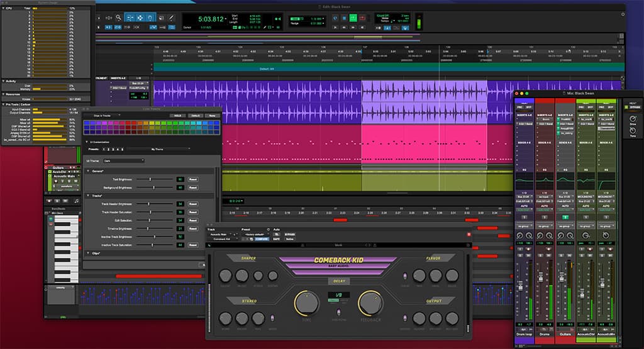The image size is (644, 349).
Task: Click the red-outlined record enable button
Action: (x=362, y=18)
